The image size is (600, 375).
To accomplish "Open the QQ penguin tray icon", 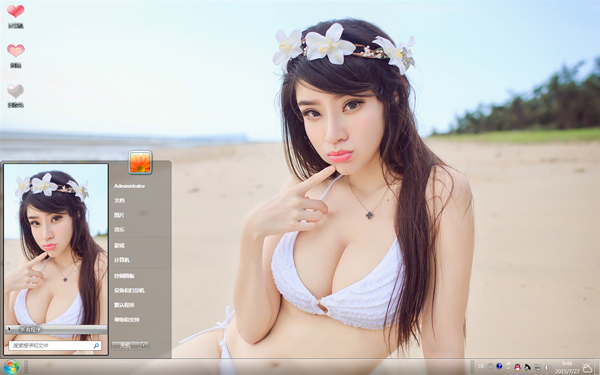I will tap(517, 367).
